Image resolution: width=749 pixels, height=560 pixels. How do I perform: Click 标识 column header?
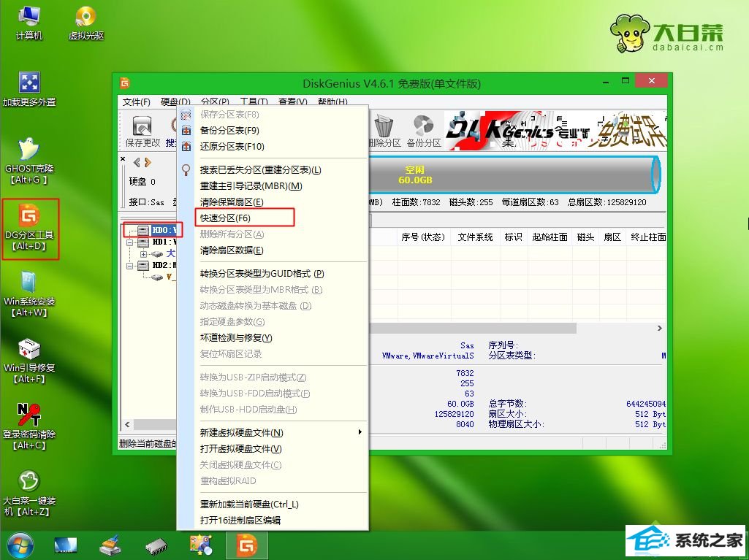[x=514, y=237]
